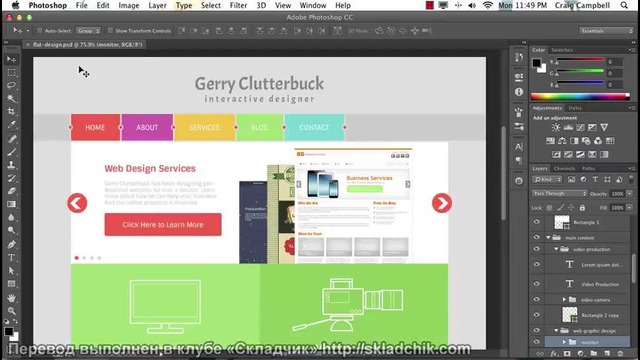The image size is (640, 360).
Task: Click the ABOUT navigation button
Action: 147,127
